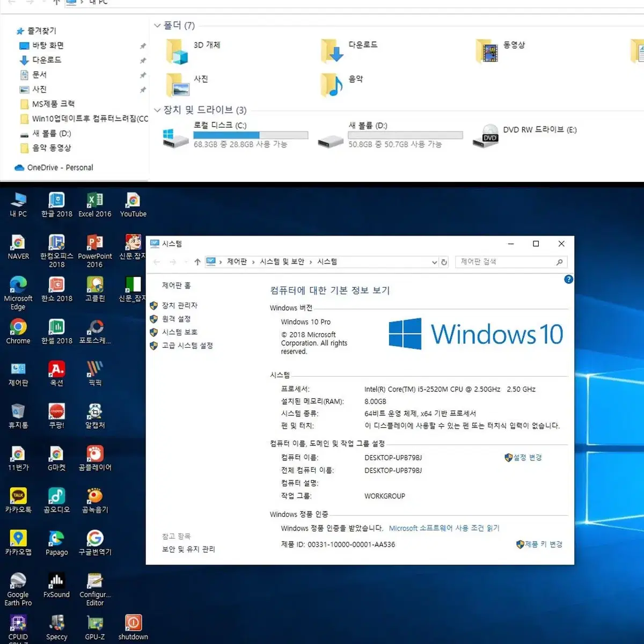Go to 제어판 홈
This screenshot has height=644, width=644.
(176, 286)
